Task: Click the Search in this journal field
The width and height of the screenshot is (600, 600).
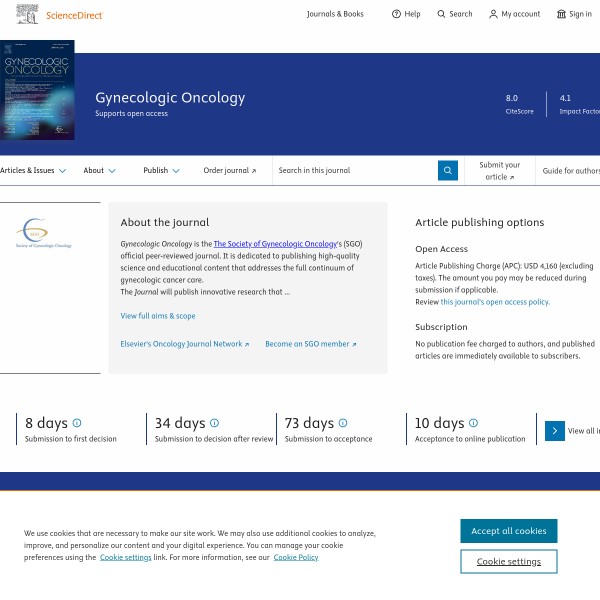Action: [354, 171]
